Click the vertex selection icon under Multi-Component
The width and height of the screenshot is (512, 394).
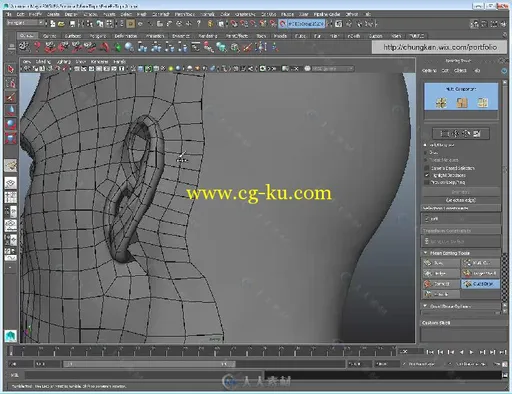click(441, 103)
